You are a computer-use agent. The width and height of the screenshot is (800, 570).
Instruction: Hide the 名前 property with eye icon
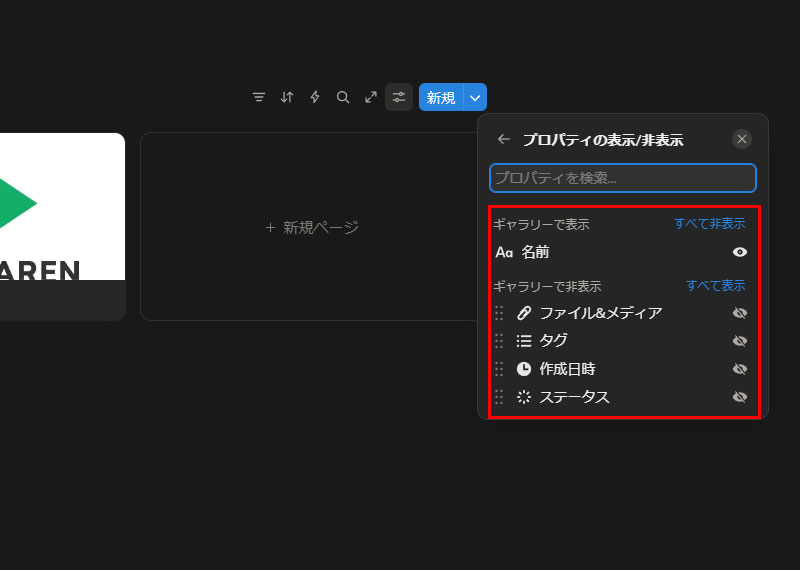coord(740,252)
